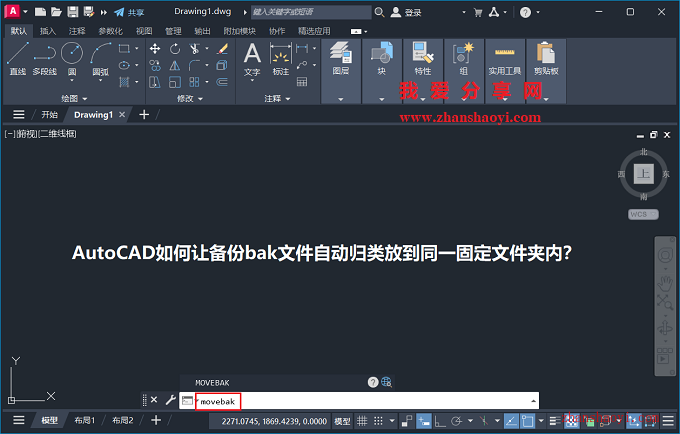The height and width of the screenshot is (434, 680).
Task: Expand the 绘图 panel flyout
Action: click(74, 98)
